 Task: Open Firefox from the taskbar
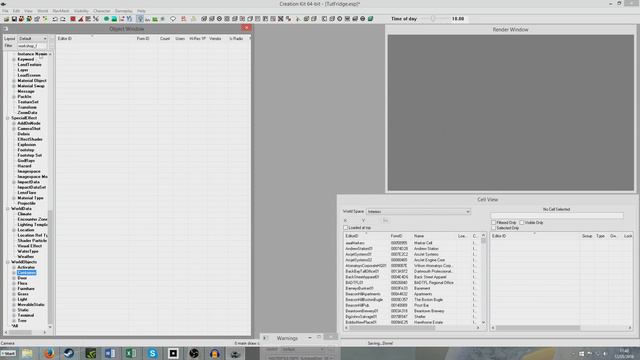[49, 353]
